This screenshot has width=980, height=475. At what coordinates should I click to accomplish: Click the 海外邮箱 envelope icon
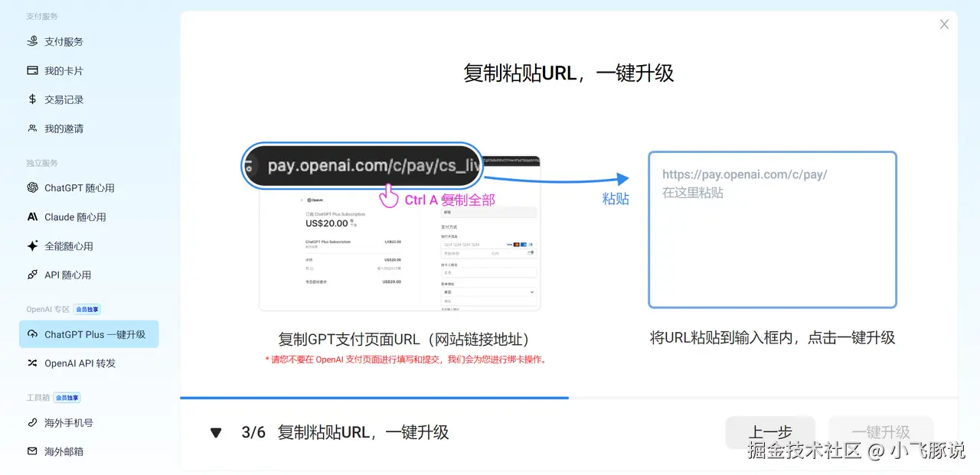click(32, 451)
